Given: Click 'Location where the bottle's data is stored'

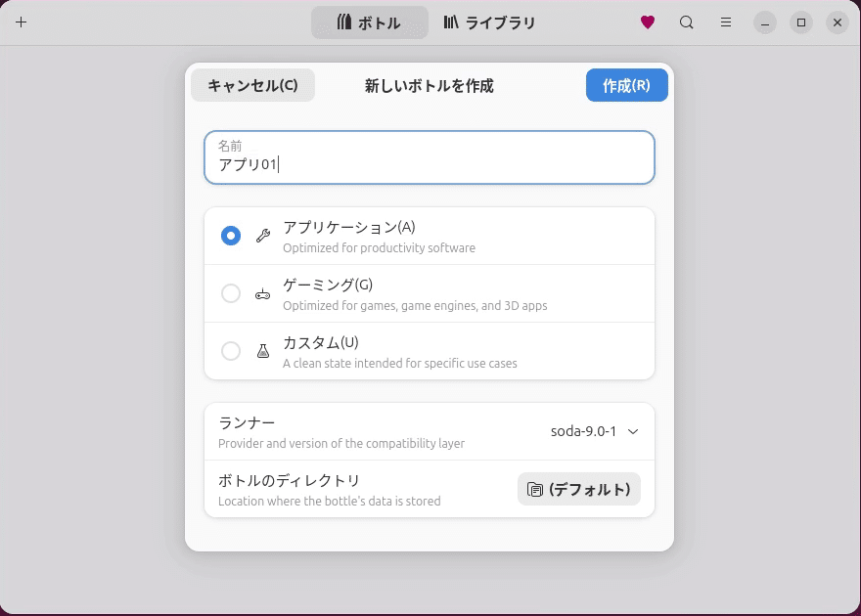Looking at the screenshot, I should pyautogui.click(x=330, y=501).
